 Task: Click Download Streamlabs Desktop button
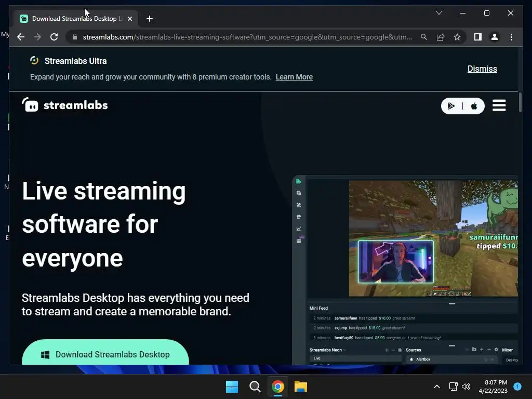point(105,353)
